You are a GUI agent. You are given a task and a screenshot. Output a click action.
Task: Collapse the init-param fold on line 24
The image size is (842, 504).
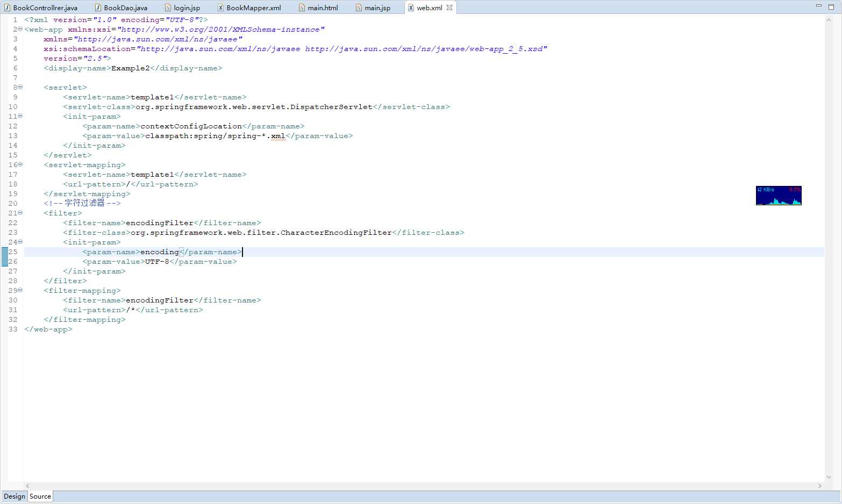[20, 242]
